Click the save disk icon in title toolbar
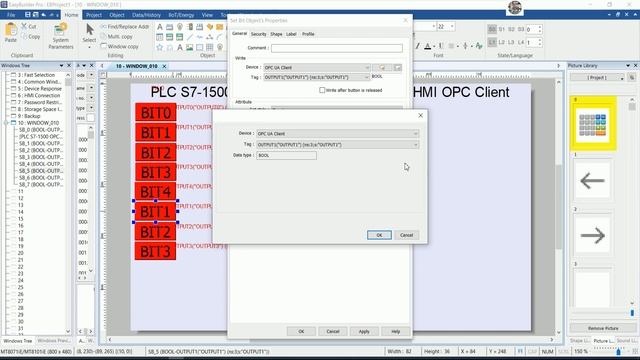Screen dimensions: 640x360 pyautogui.click(x=28, y=15)
